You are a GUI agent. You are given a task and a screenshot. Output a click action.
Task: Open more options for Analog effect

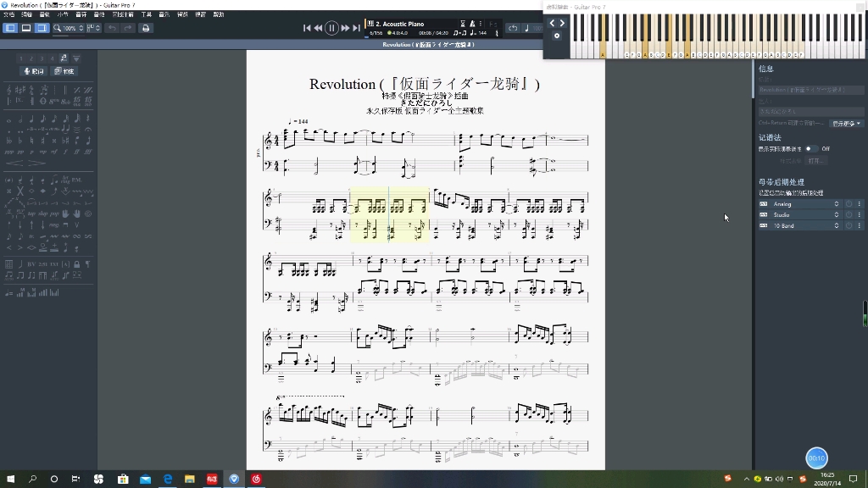coord(860,204)
